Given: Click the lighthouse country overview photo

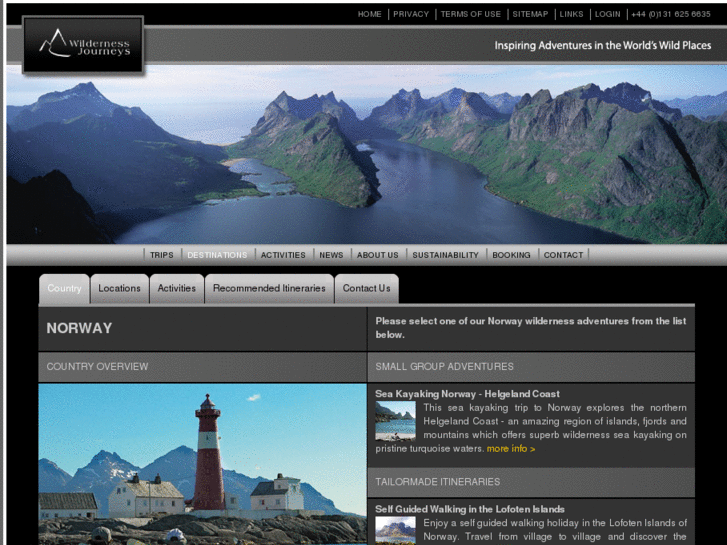Looking at the screenshot, I should point(202,464).
